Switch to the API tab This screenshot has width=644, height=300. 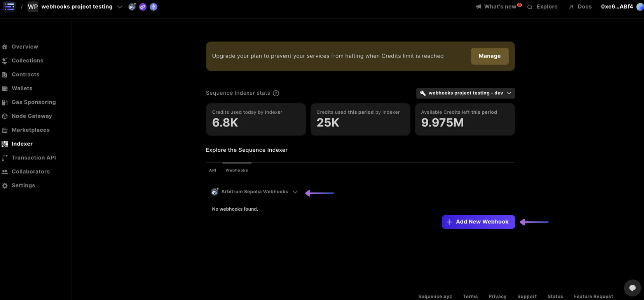pyautogui.click(x=213, y=170)
